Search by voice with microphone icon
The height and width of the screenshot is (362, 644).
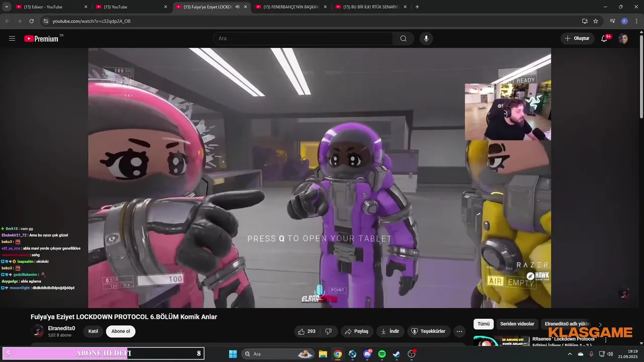(x=426, y=38)
